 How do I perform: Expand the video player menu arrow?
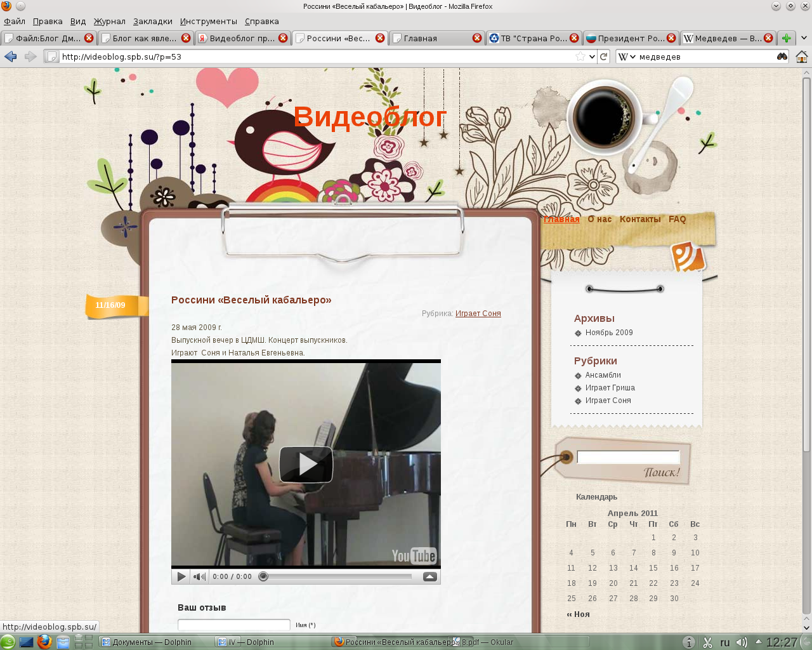tap(429, 576)
